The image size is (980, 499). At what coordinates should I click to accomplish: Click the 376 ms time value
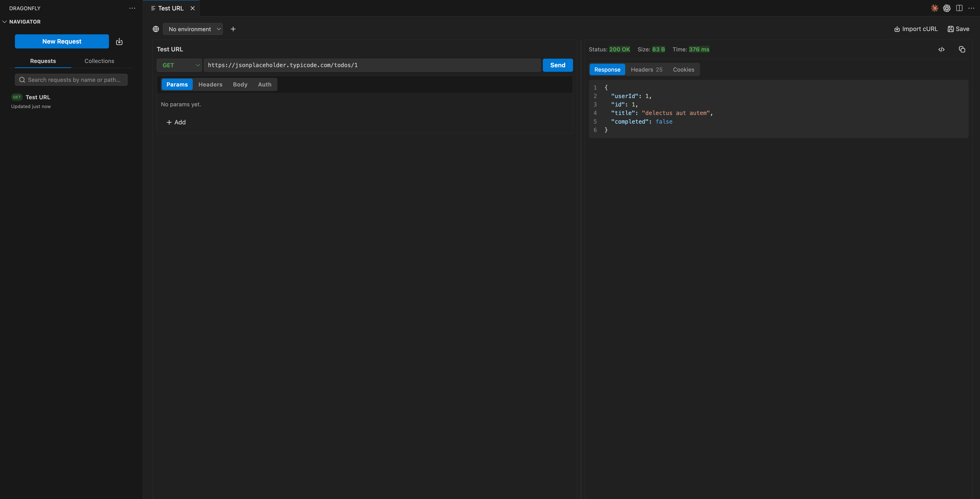pos(699,49)
